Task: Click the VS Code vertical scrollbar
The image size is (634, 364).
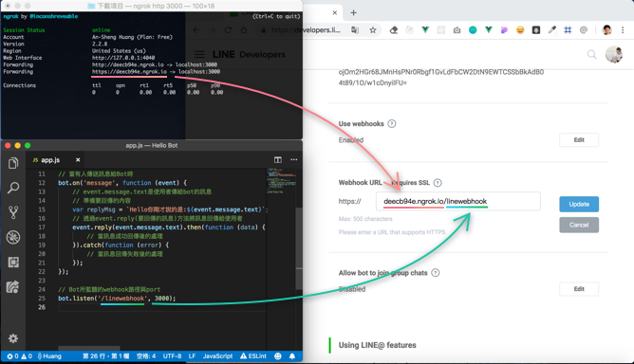Action: [x=299, y=248]
